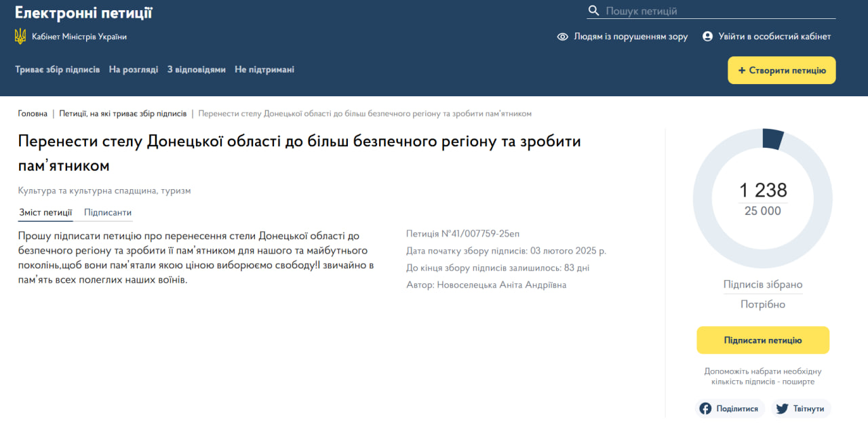This screenshot has height=425, width=868.
Task: Click Увійти в особистий кабінет link
Action: click(x=774, y=37)
